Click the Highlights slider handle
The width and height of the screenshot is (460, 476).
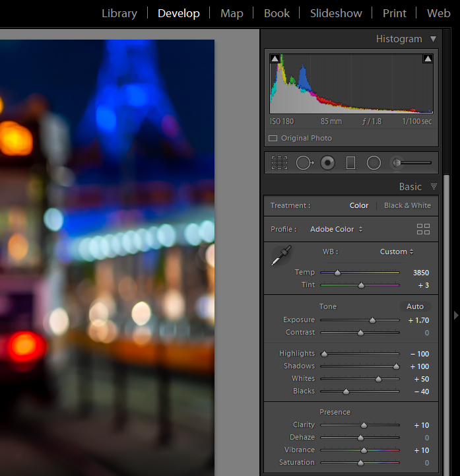pyautogui.click(x=324, y=354)
